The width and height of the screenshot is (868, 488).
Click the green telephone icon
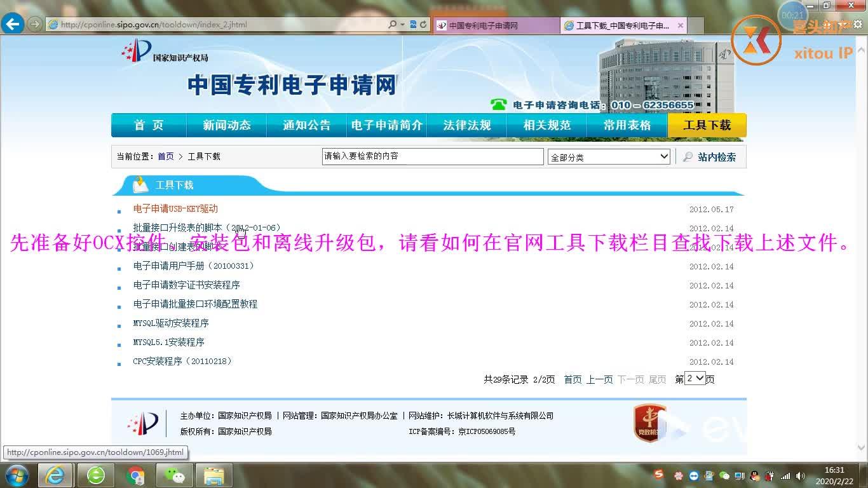click(x=498, y=104)
